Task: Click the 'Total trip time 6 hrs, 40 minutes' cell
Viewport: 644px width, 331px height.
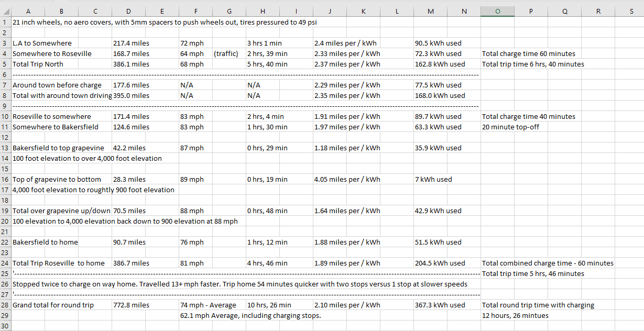Action: [x=533, y=64]
